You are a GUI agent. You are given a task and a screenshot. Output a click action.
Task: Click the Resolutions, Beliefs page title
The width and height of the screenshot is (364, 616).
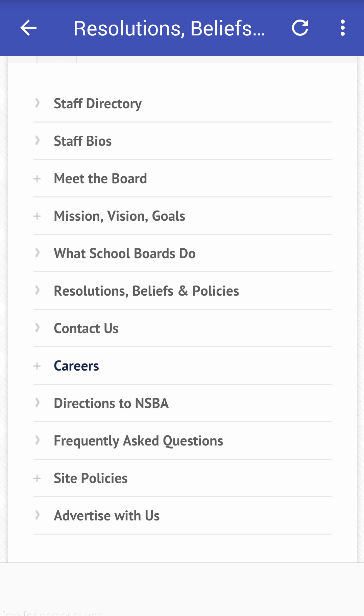(169, 29)
